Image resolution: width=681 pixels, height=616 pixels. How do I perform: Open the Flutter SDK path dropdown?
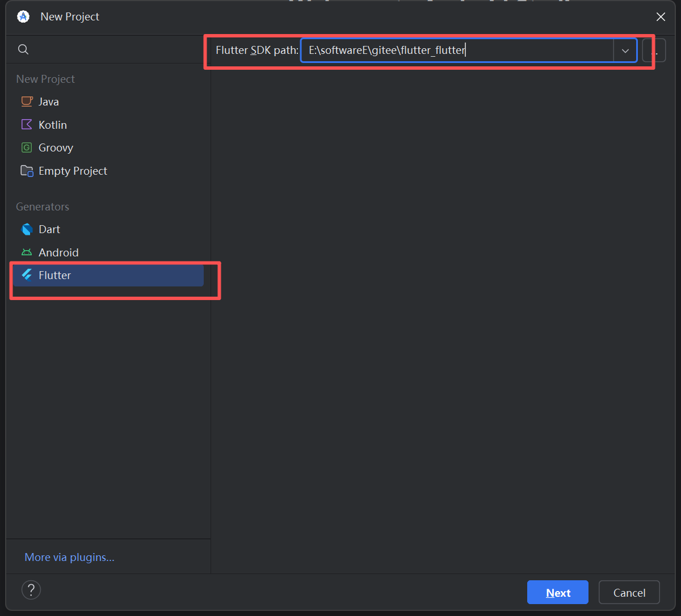click(625, 50)
